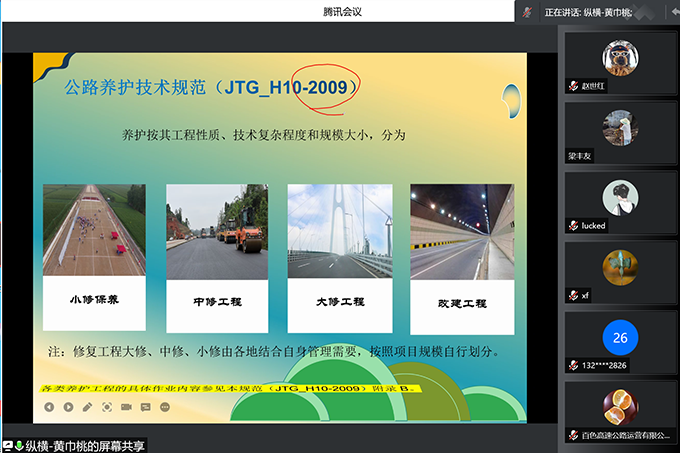Viewport: 680px width, 453px height.
Task: Click the green microphone icon at bottom left
Action: point(19,446)
